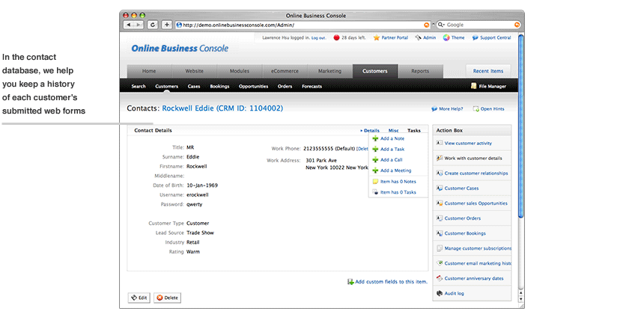This screenshot has height=323, width=644.
Task: Open the Tasks dropdown menu
Action: [414, 130]
